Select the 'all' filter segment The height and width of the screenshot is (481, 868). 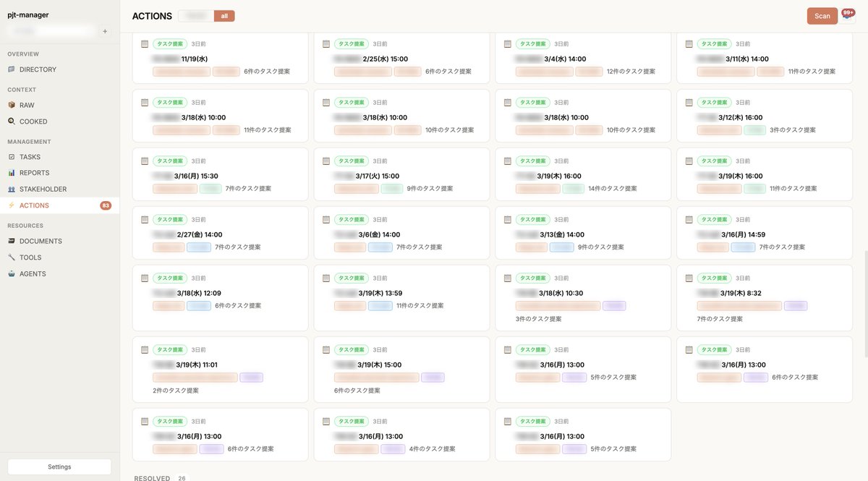pyautogui.click(x=224, y=16)
